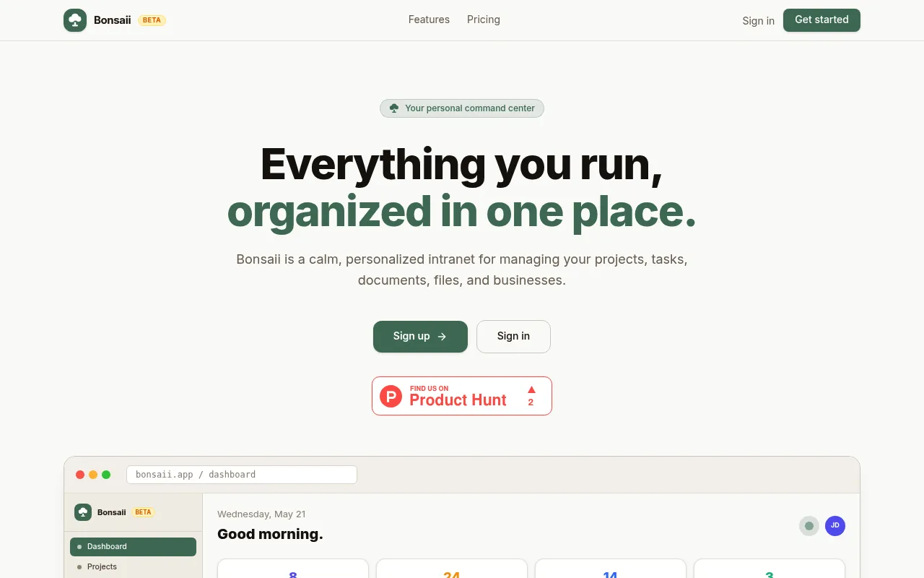This screenshot has width=924, height=578.
Task: Open the Features page
Action: 429,20
